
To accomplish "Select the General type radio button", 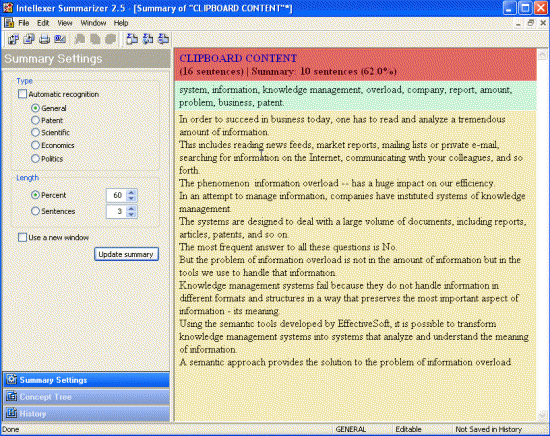I will (35, 108).
